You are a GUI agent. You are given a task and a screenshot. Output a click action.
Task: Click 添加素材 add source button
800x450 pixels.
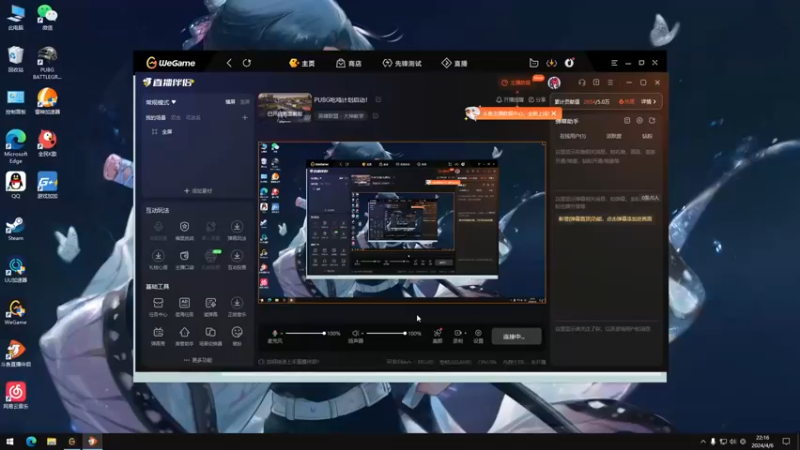(198, 191)
